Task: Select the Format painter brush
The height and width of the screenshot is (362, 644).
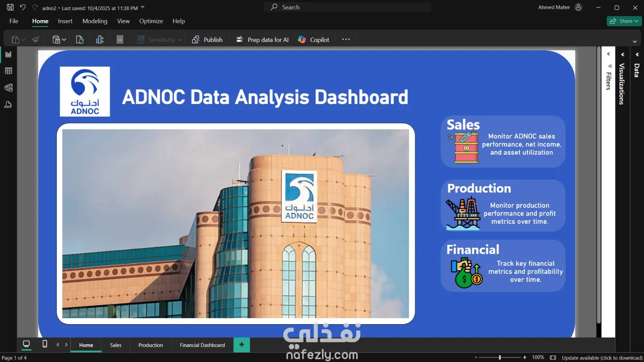Action: [x=36, y=39]
